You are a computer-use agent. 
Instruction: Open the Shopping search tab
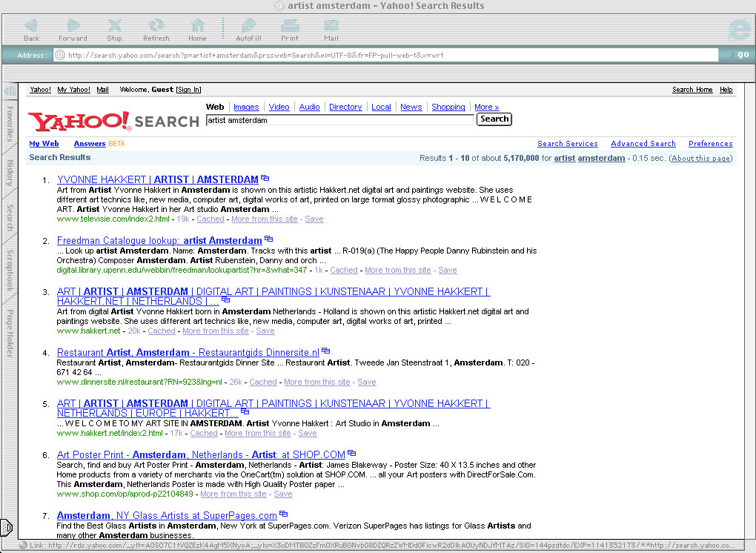pyautogui.click(x=448, y=107)
